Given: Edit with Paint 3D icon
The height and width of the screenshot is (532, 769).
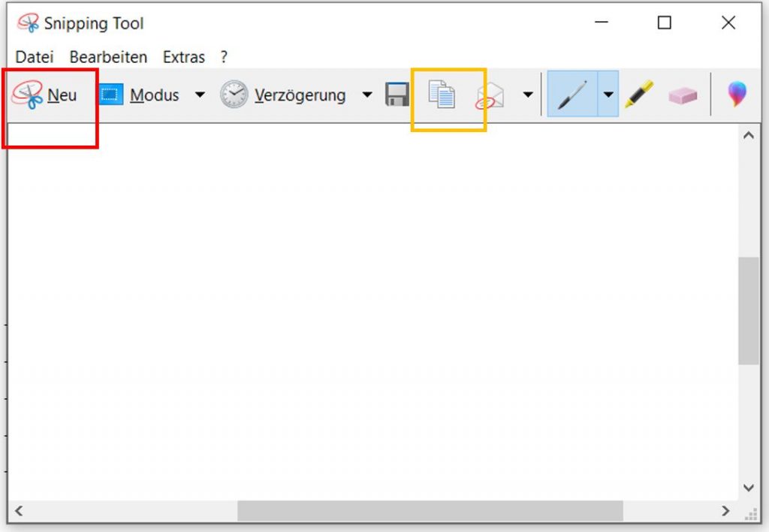Looking at the screenshot, I should 737,94.
